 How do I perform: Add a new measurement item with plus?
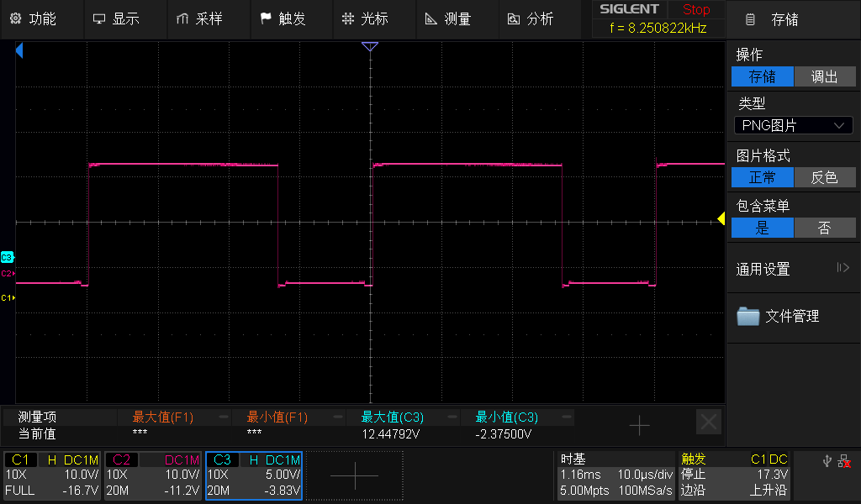coord(639,425)
